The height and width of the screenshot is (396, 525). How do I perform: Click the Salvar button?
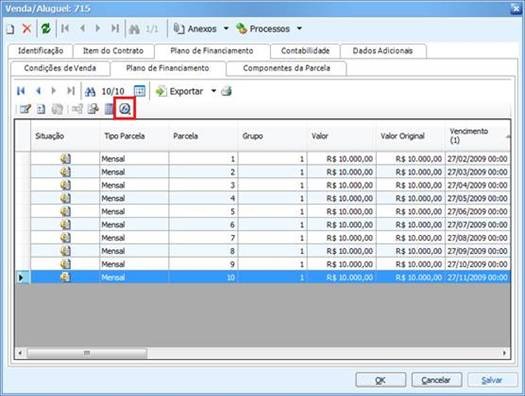(x=492, y=380)
